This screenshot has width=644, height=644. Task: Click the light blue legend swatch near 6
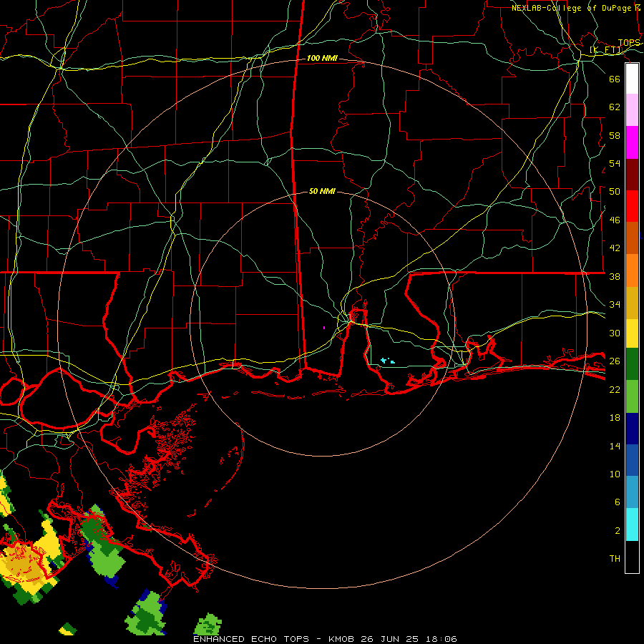632,492
